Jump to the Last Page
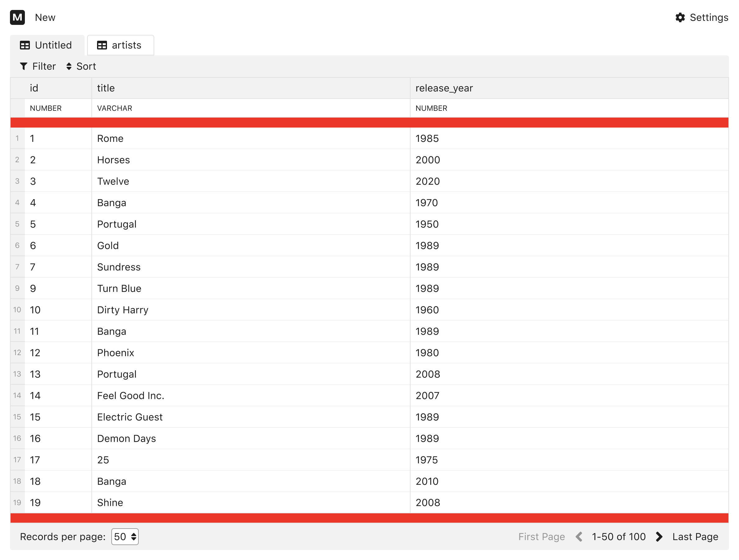This screenshot has height=560, width=739. tap(695, 537)
